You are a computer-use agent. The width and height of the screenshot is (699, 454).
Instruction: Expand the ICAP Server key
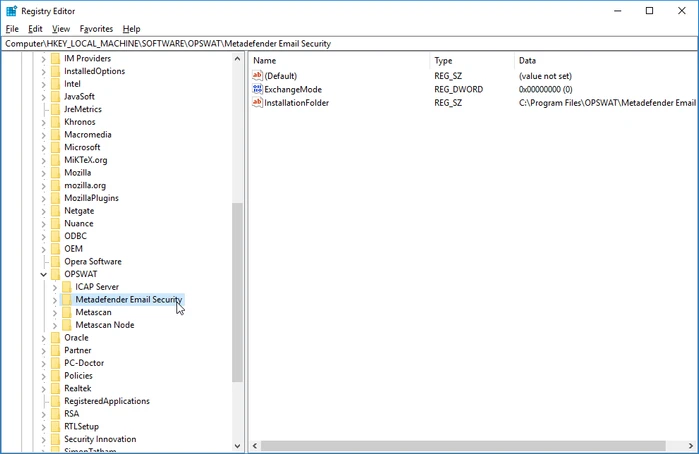coord(55,287)
